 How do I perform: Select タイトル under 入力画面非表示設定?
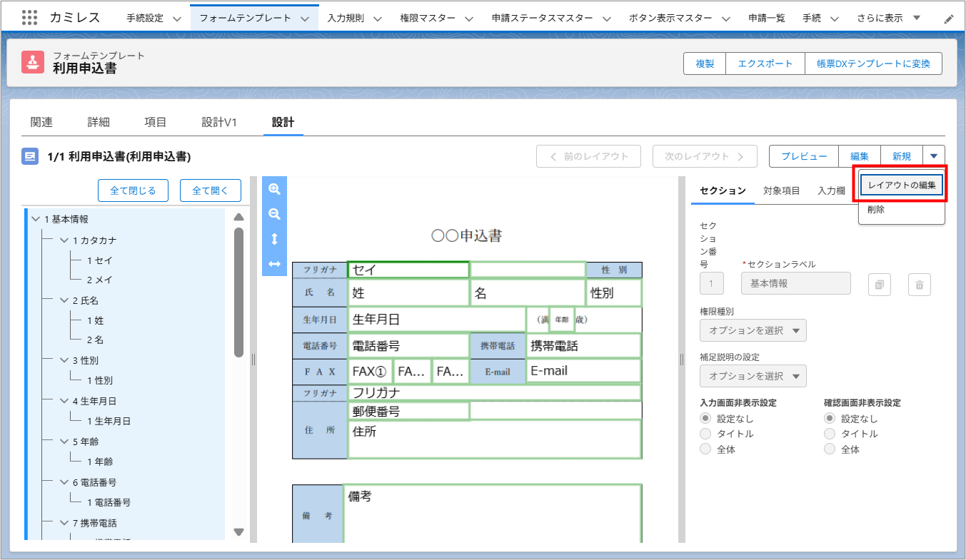706,434
